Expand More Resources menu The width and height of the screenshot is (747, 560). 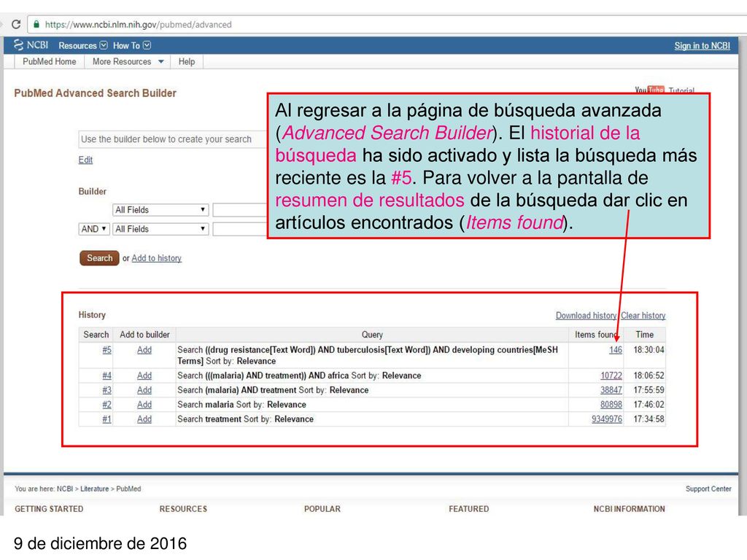tap(128, 61)
